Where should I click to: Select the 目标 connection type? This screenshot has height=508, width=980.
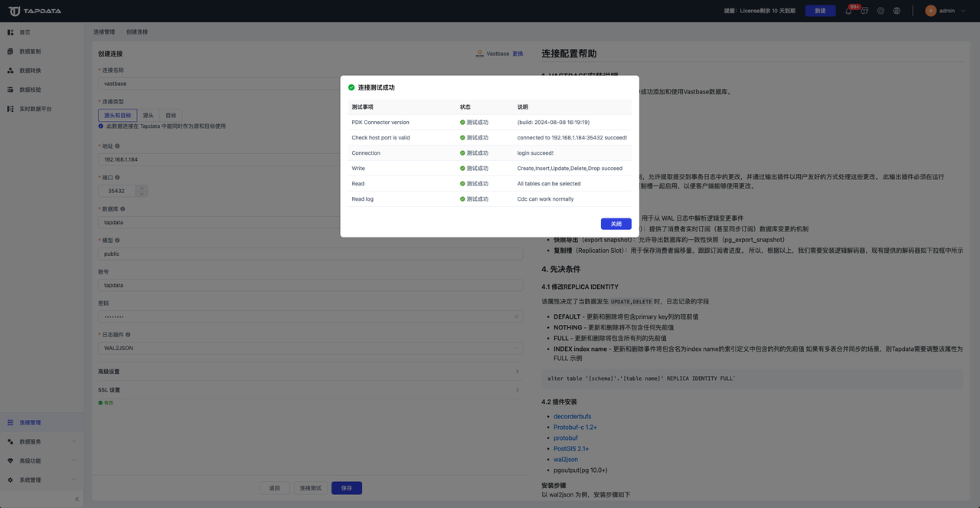click(171, 115)
